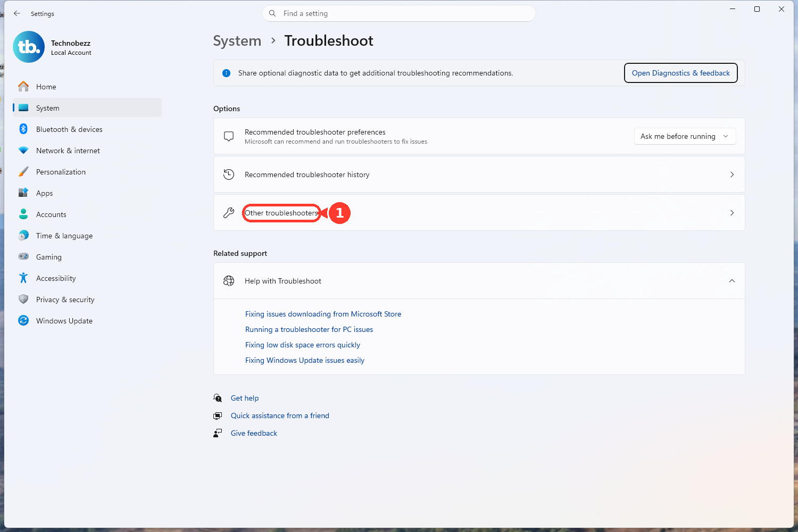This screenshot has height=532, width=798.
Task: Click the Windows Update sync icon
Action: (23, 320)
